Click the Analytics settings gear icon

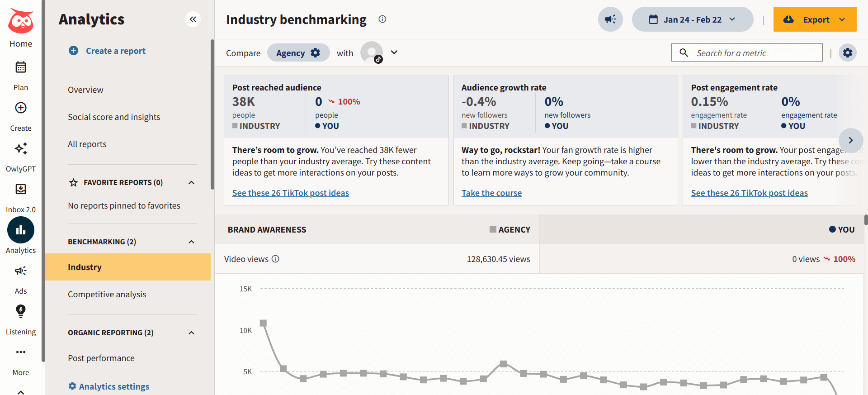pyautogui.click(x=72, y=386)
